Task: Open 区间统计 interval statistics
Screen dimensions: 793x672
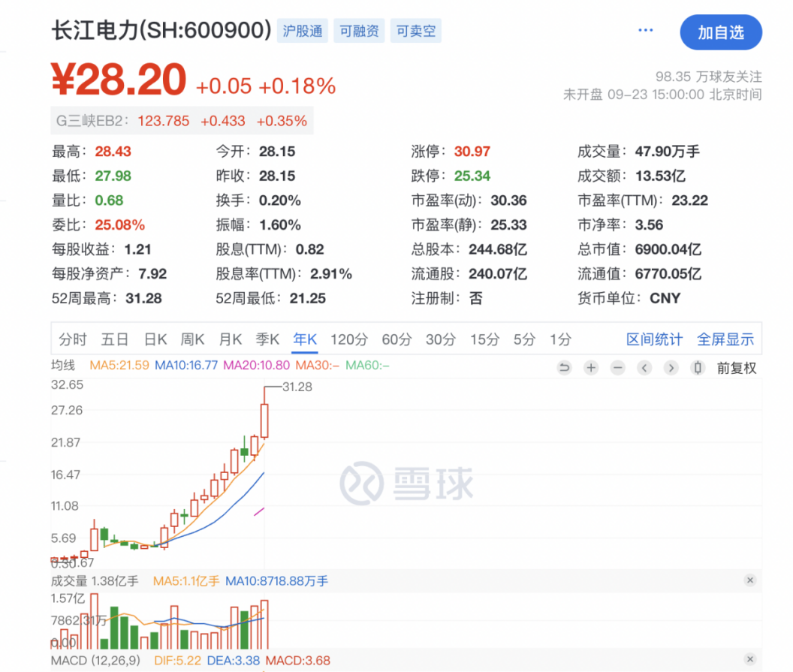Action: click(x=654, y=339)
